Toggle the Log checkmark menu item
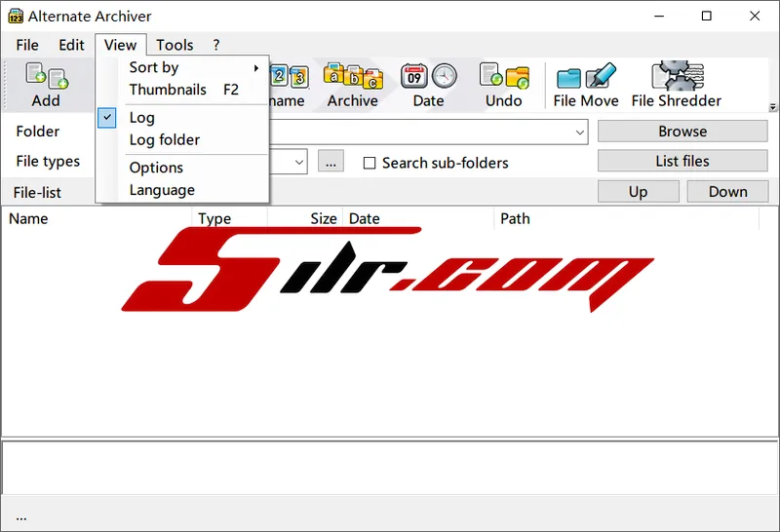780x532 pixels. (182, 118)
